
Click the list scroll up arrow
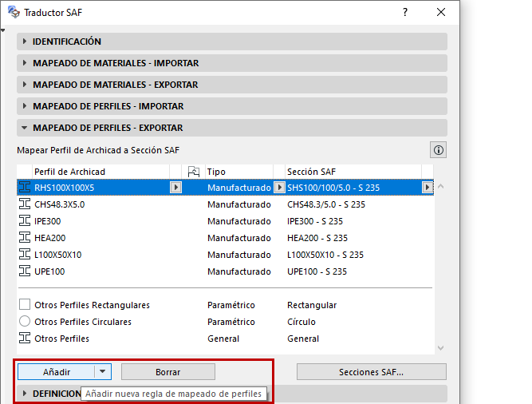pyautogui.click(x=440, y=186)
